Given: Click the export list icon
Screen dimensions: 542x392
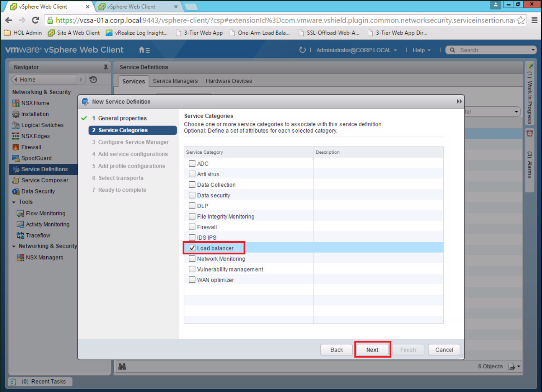Looking at the screenshot, I should click(x=512, y=366).
